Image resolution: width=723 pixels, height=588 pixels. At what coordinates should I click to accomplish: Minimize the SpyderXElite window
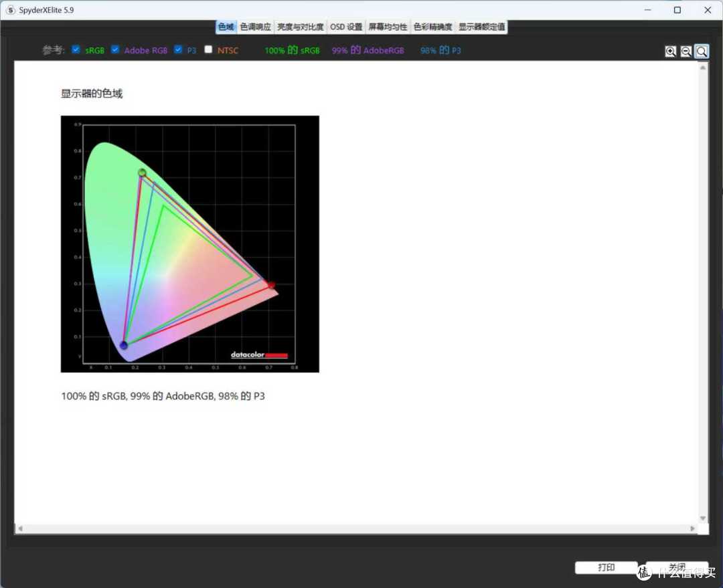647,10
